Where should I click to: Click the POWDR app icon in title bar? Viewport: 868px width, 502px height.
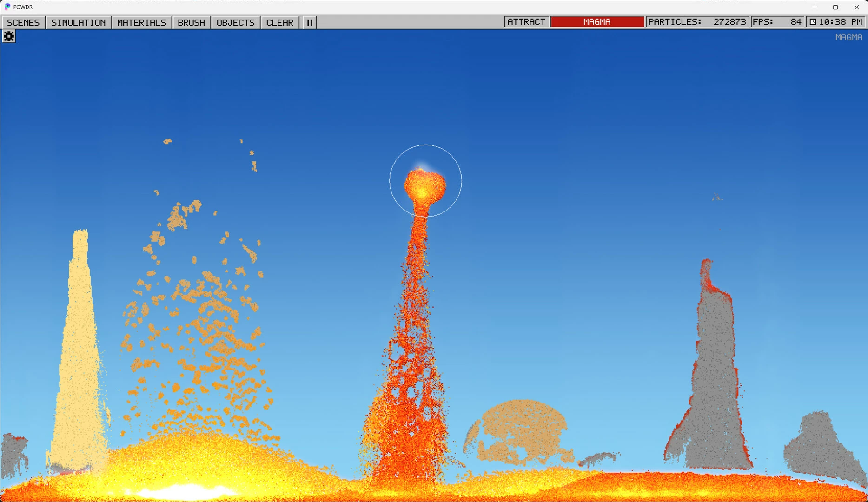(x=7, y=7)
